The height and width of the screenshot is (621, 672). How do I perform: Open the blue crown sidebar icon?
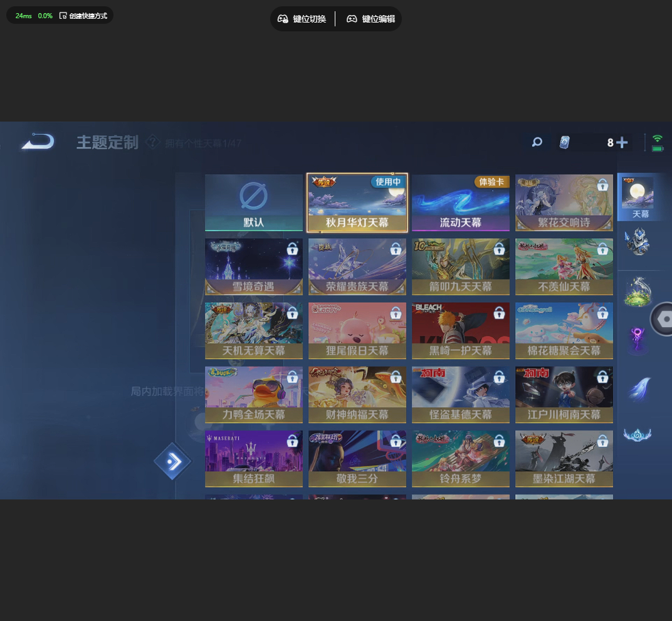638,435
